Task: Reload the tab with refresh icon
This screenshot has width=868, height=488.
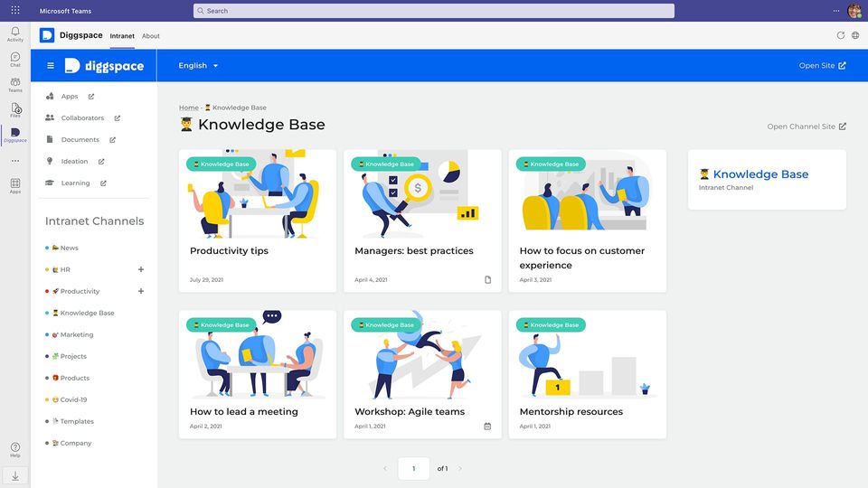Action: point(840,35)
